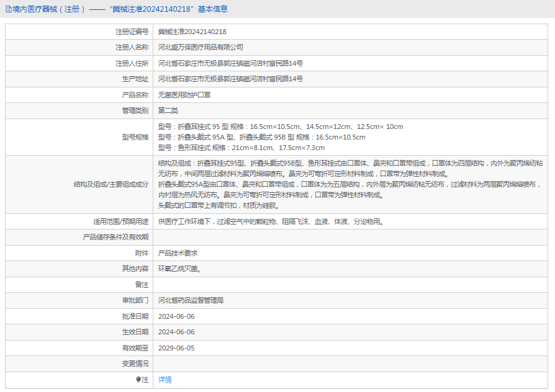Click the 批准日期 value 2024-06-06
This screenshot has width=555, height=392.
(x=176, y=316)
